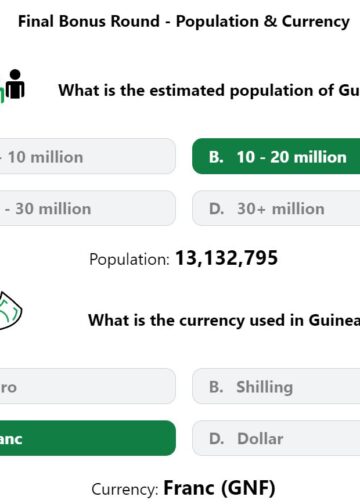Choose the option ending in 30 million
Viewport: 360px width, 504px height.
(88, 208)
